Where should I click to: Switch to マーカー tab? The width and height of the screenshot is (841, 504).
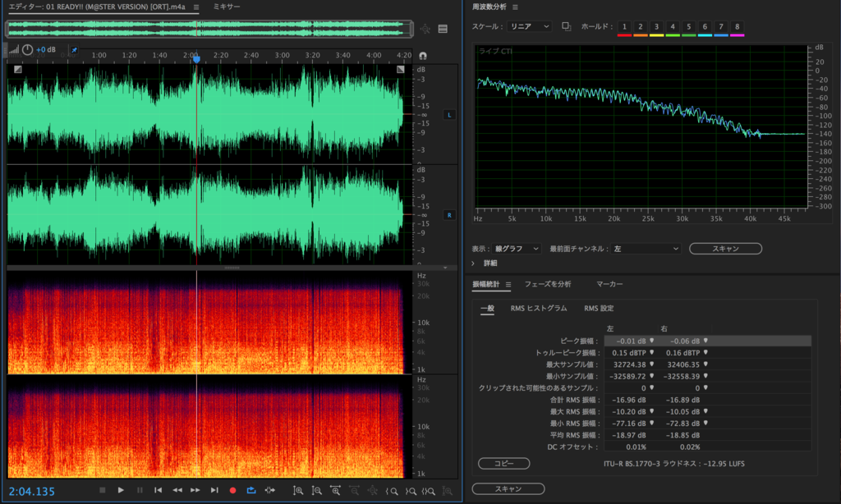(609, 284)
